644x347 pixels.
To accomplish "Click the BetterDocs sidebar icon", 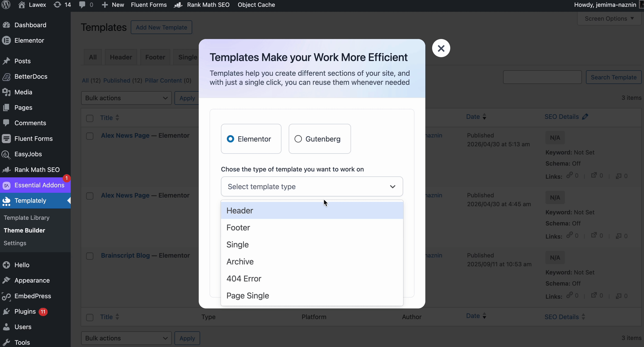I will 6,77.
